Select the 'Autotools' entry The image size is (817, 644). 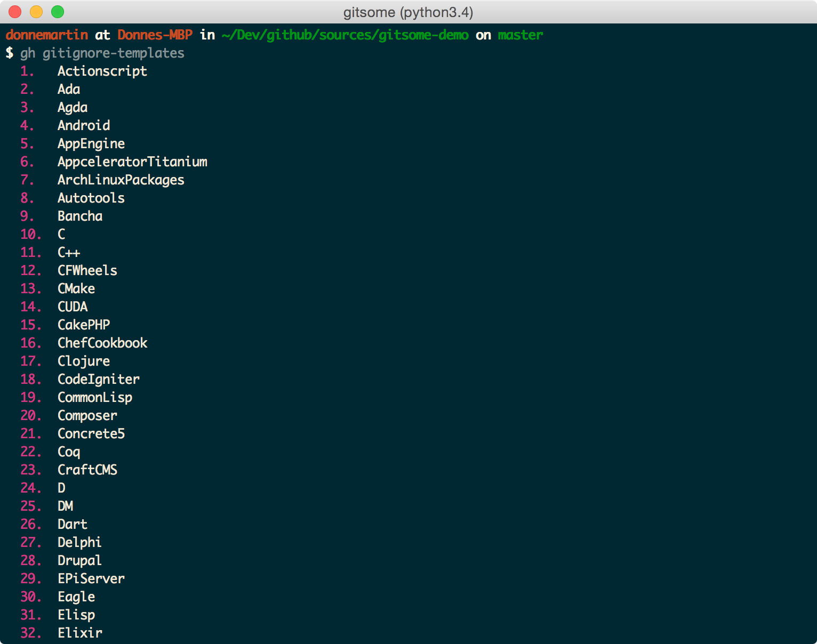(91, 198)
